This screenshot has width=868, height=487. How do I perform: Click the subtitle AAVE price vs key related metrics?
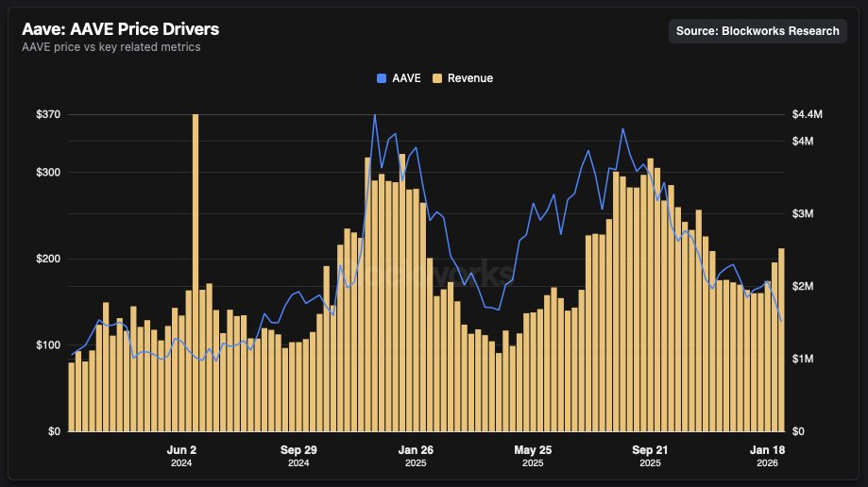pyautogui.click(x=111, y=47)
